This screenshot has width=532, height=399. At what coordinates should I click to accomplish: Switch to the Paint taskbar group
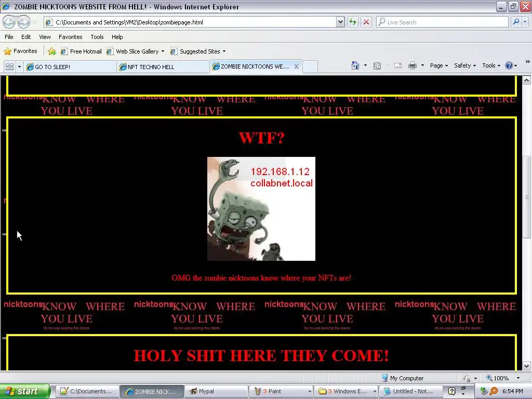(280, 391)
